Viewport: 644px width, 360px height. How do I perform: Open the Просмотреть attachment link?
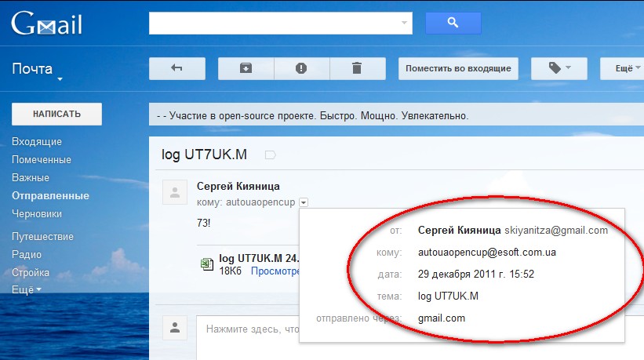[275, 271]
